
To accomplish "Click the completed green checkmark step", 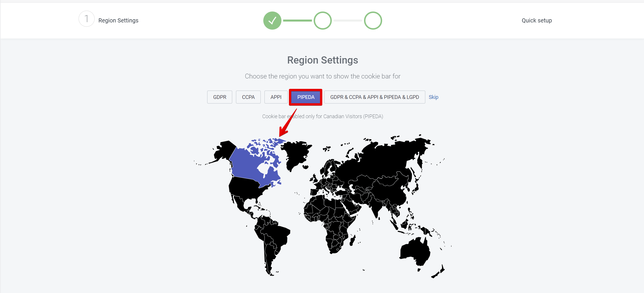I will (x=272, y=20).
